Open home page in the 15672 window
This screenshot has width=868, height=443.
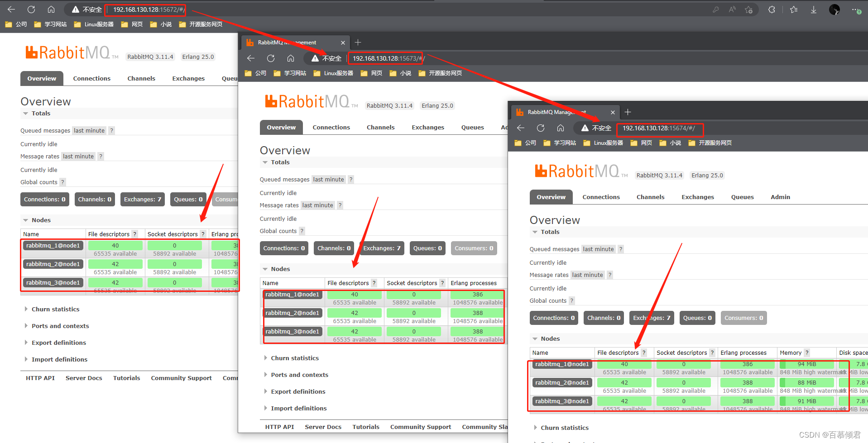(x=51, y=9)
